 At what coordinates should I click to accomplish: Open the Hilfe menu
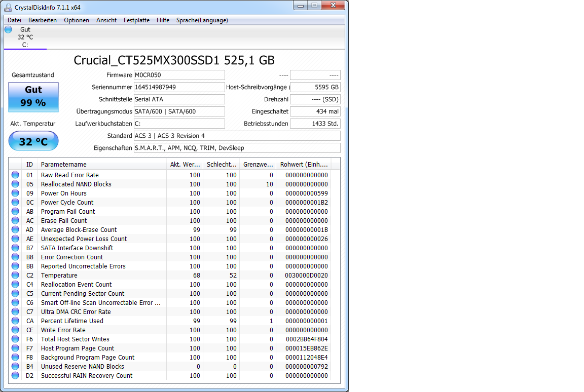tap(163, 20)
